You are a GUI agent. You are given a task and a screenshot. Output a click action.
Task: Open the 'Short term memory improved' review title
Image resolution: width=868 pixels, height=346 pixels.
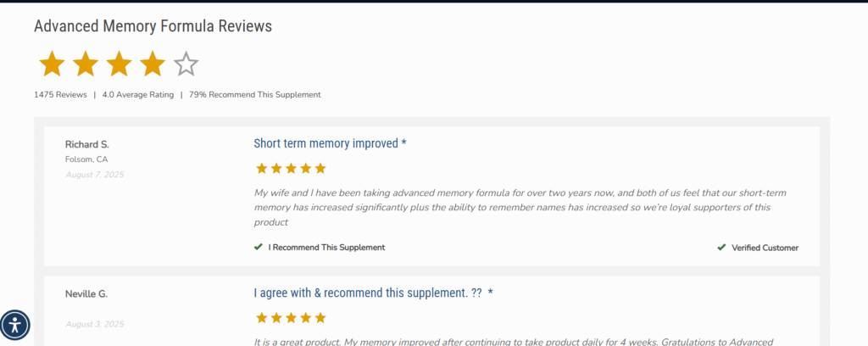(x=331, y=143)
